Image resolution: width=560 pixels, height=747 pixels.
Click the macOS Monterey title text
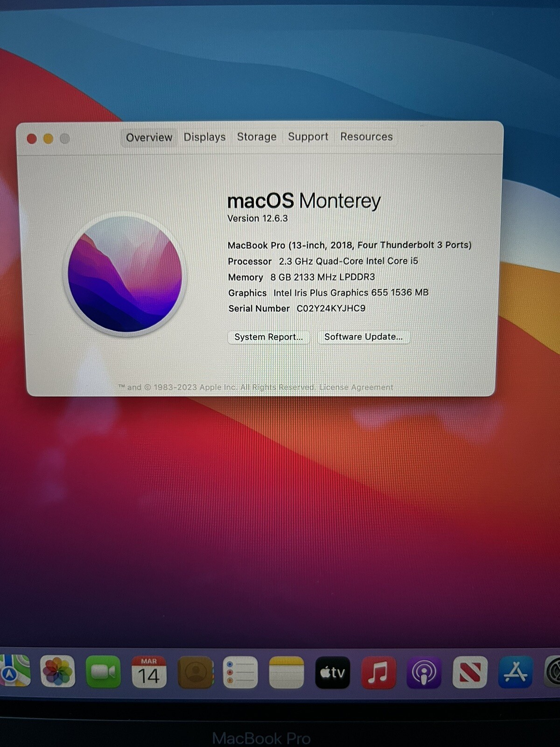click(x=304, y=201)
